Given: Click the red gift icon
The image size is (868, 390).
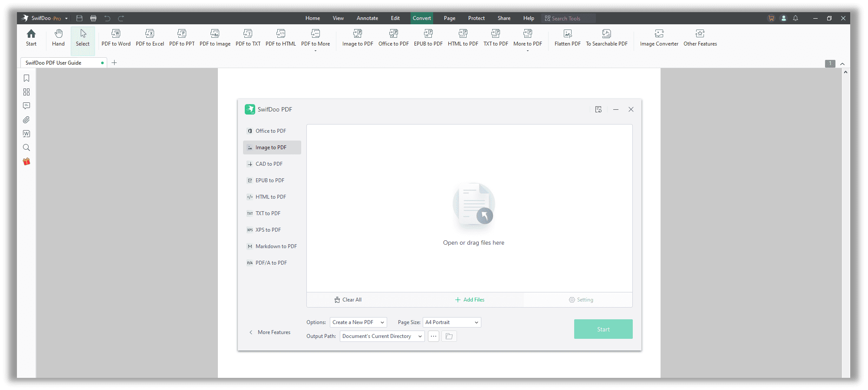Looking at the screenshot, I should click(26, 161).
